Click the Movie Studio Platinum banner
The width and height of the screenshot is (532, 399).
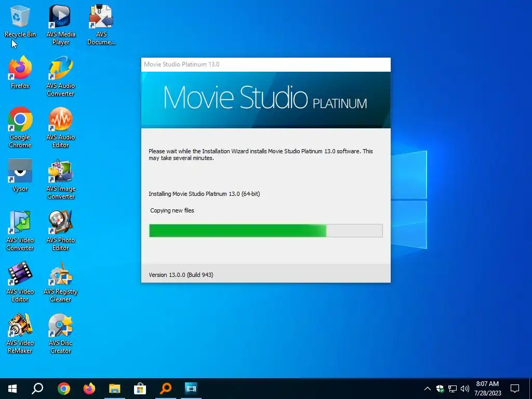coord(265,100)
